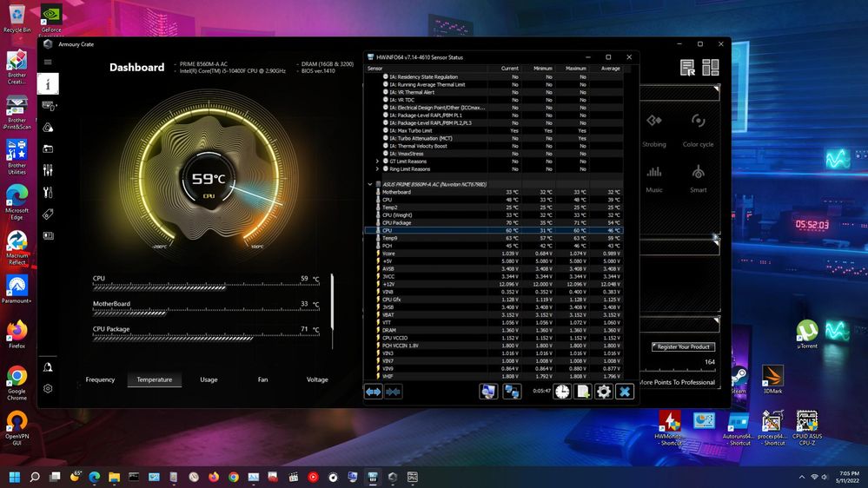Click the Armoury Crate top-right panel layout icon
This screenshot has height=488, width=868.
tap(710, 68)
